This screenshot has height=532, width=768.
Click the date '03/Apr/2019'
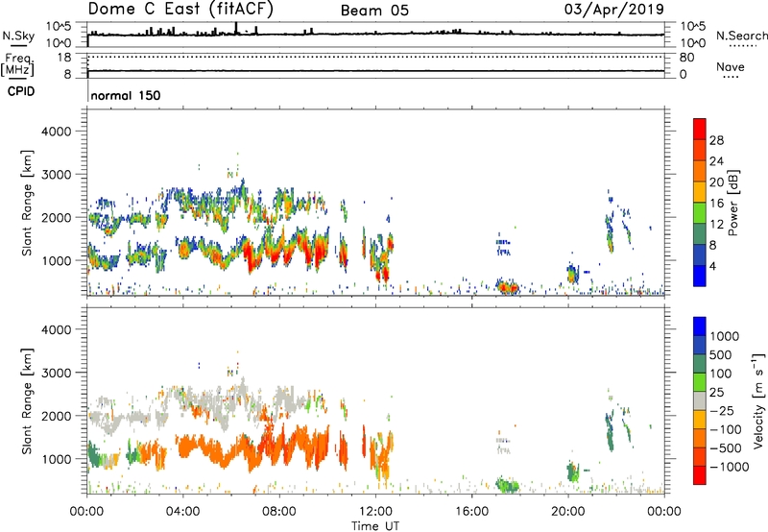click(614, 9)
